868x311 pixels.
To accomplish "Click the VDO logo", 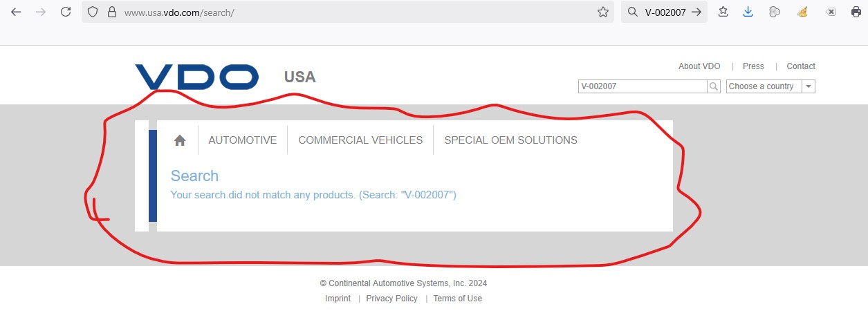I will (x=196, y=77).
